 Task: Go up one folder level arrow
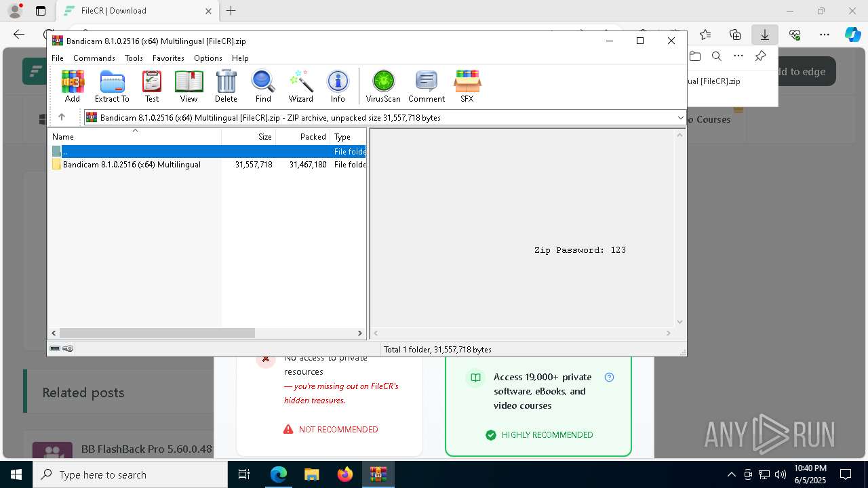click(x=62, y=117)
